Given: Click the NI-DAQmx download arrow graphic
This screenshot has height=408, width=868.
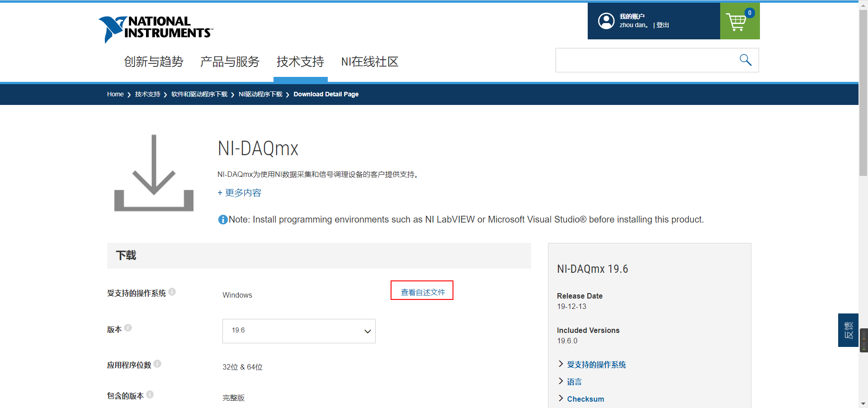Looking at the screenshot, I should pos(154,173).
